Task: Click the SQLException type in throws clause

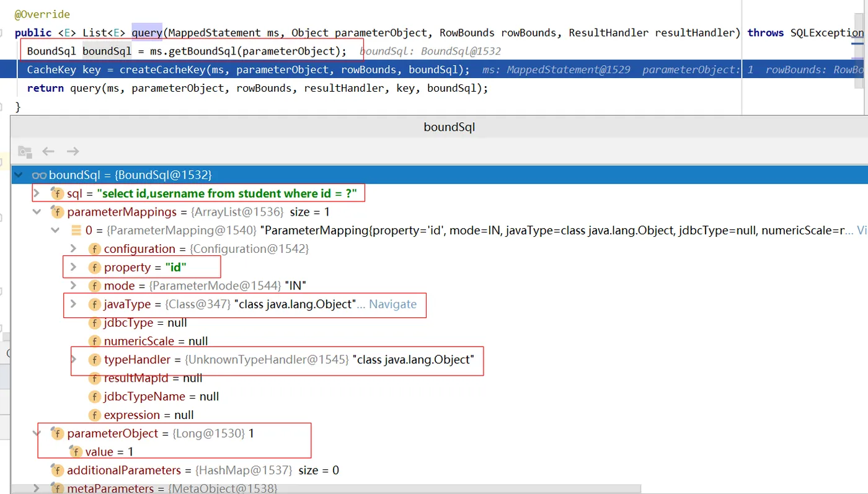Action: coord(826,32)
